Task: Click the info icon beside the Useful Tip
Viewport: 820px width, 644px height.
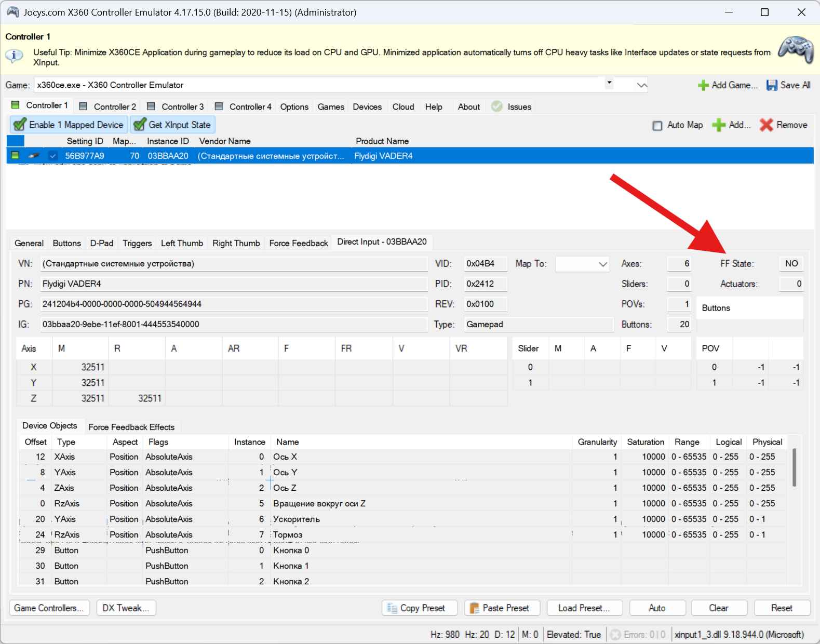Action: [x=14, y=55]
